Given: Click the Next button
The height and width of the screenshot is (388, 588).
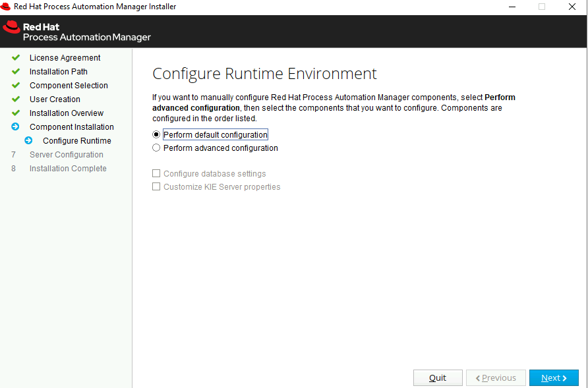Looking at the screenshot, I should click(554, 378).
